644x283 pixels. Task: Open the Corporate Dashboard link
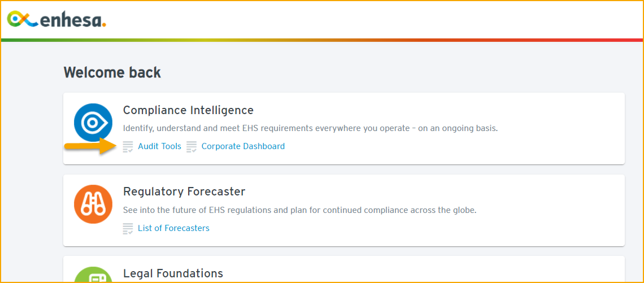coord(243,146)
